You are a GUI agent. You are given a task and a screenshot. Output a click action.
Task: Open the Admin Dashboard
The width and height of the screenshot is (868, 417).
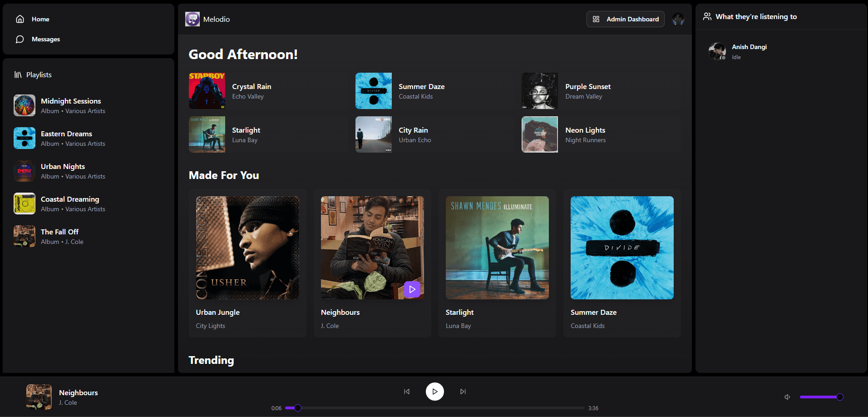point(625,19)
